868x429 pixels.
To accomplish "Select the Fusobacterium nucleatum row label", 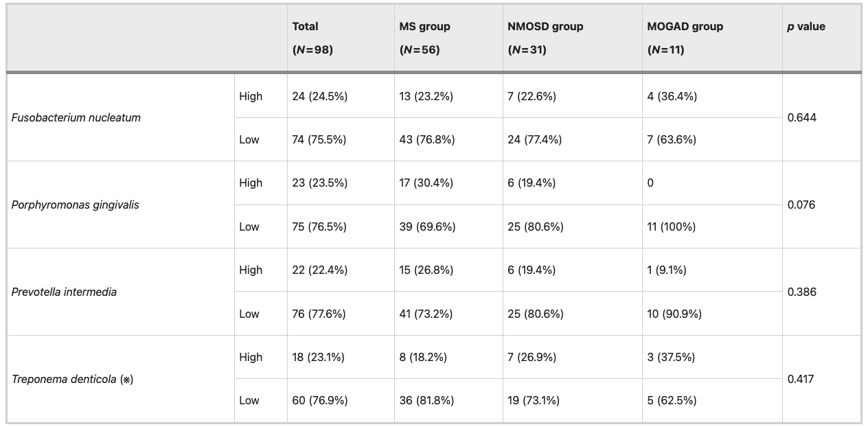I will tap(76, 117).
